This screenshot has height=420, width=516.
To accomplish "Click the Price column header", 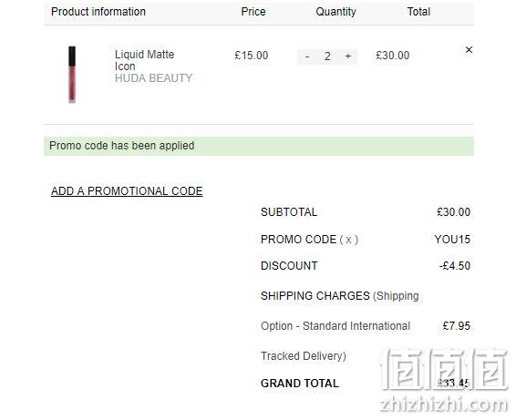I will pyautogui.click(x=253, y=12).
